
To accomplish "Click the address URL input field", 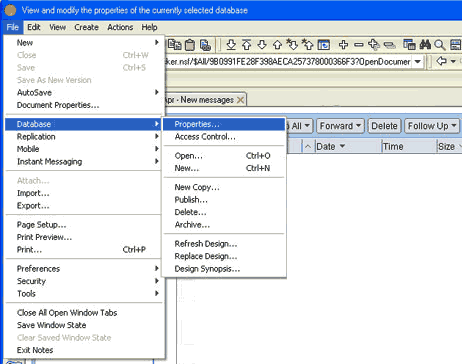I will tap(289, 62).
